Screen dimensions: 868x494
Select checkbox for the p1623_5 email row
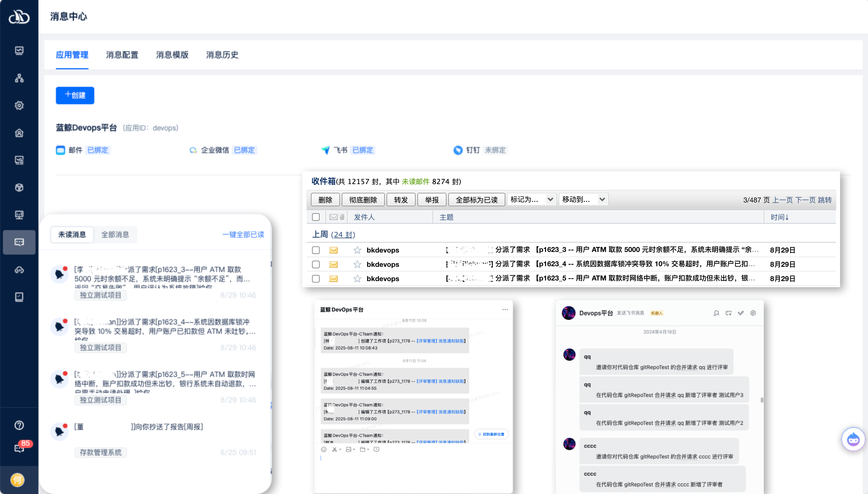coord(316,278)
